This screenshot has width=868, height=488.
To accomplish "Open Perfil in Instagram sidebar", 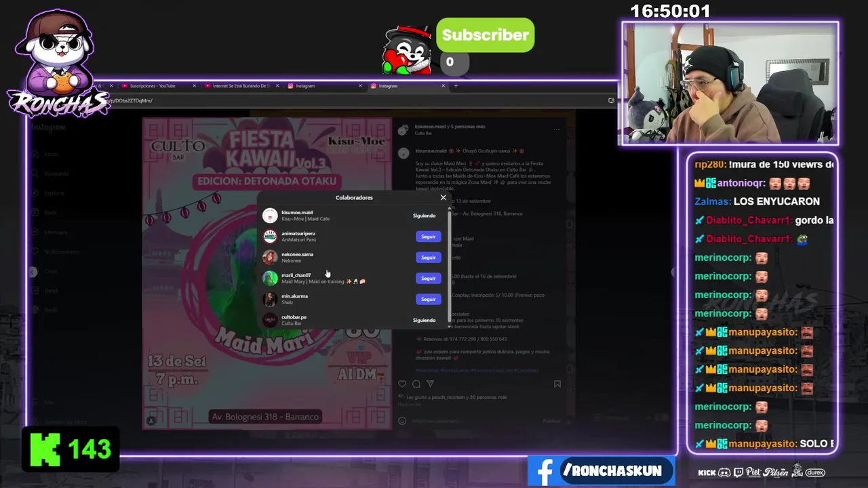I will click(x=45, y=310).
